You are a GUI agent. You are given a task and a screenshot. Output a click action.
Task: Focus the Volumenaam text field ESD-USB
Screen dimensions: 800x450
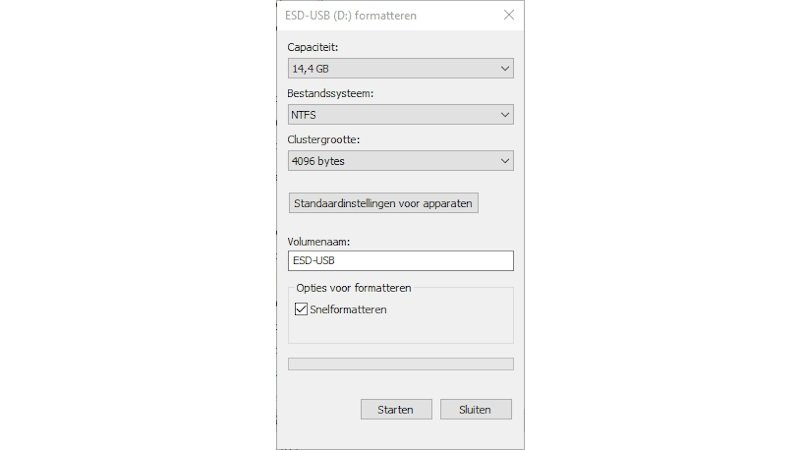click(x=401, y=261)
